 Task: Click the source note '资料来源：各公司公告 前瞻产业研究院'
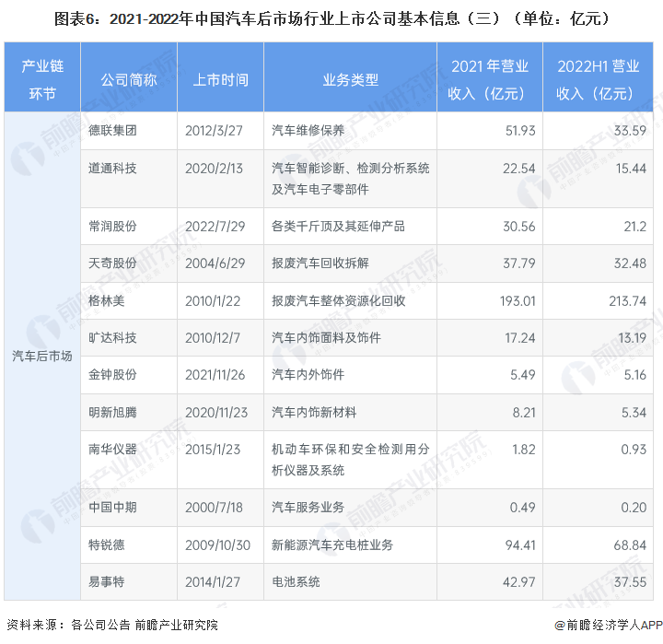pos(112,625)
